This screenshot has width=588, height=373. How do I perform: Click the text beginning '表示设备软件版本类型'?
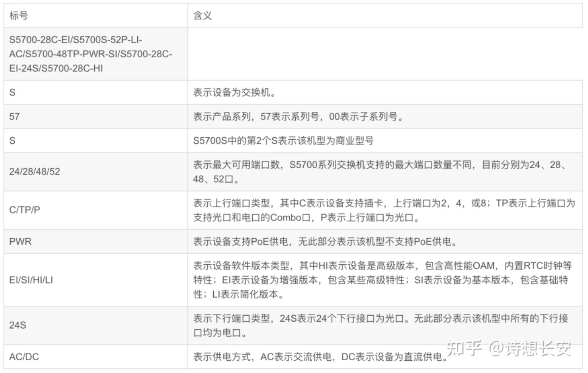pos(382,280)
